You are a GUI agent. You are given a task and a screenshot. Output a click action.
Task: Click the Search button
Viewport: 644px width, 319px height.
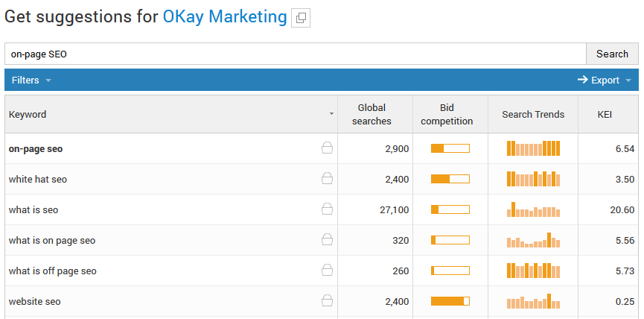[612, 54]
